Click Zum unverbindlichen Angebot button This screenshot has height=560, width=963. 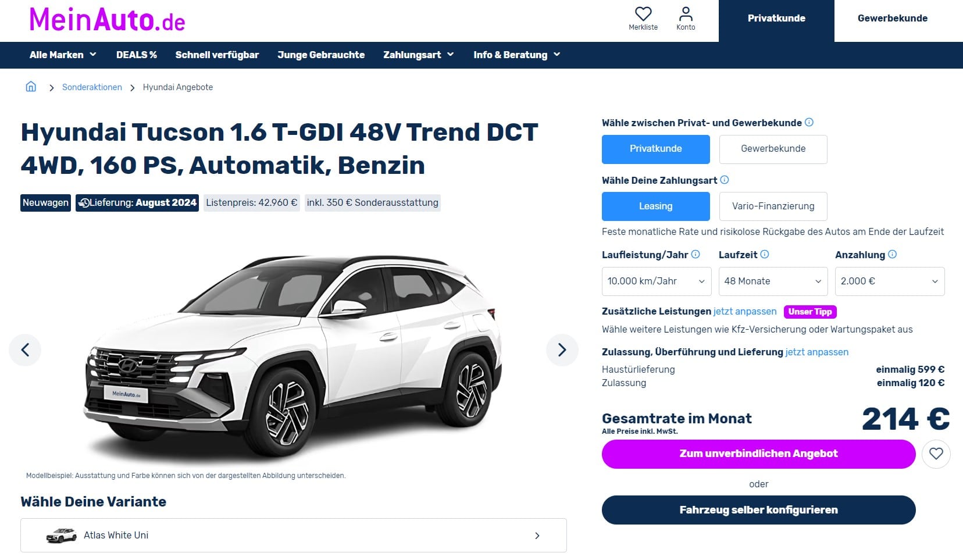pos(758,454)
